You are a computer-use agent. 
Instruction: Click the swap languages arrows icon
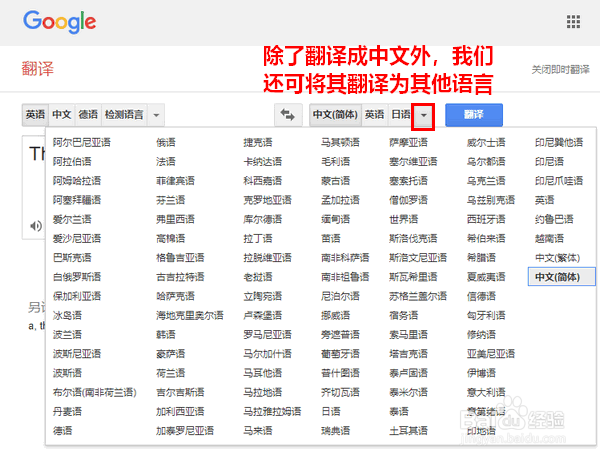pos(288,115)
